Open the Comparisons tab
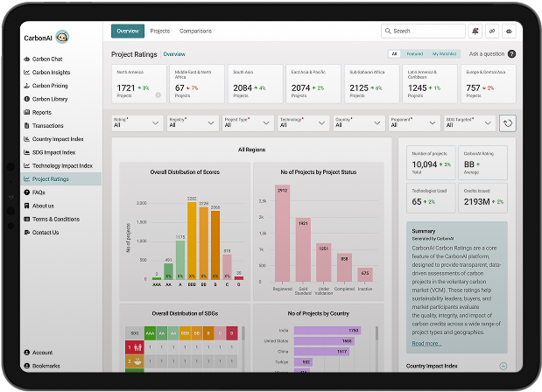The height and width of the screenshot is (392, 542). pyautogui.click(x=195, y=31)
